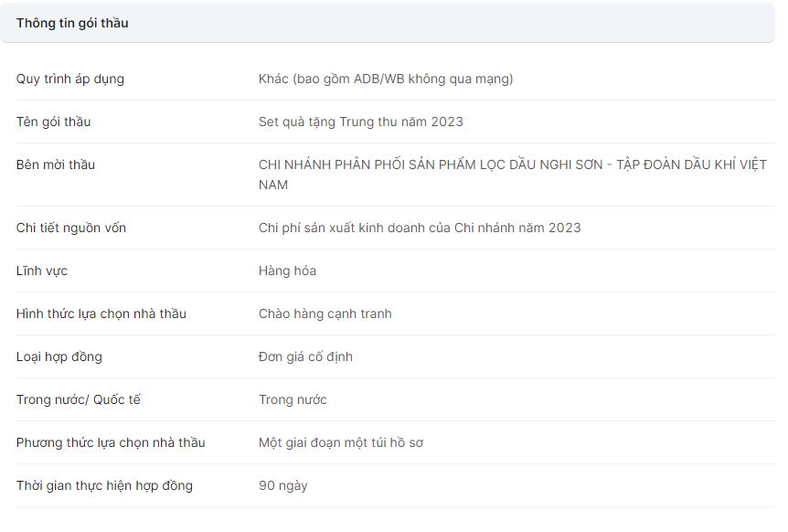
Task: Click the 'Đơn giá cố định' value
Action: 305,356
